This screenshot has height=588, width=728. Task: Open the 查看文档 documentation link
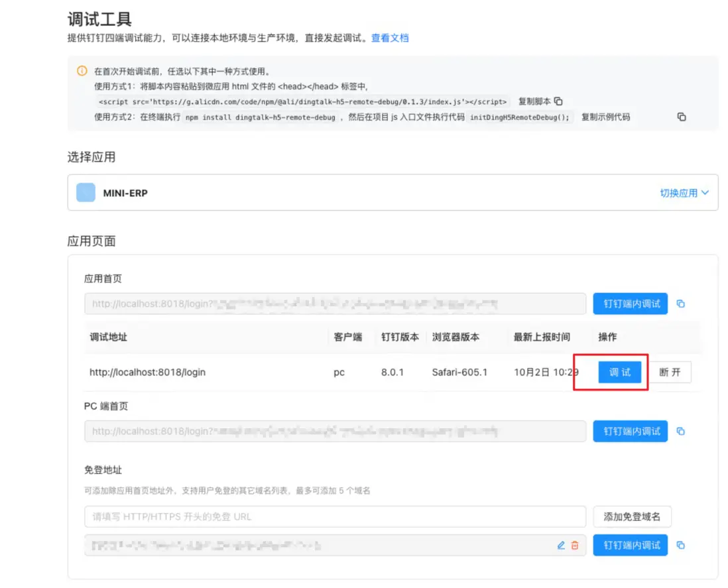tap(390, 38)
